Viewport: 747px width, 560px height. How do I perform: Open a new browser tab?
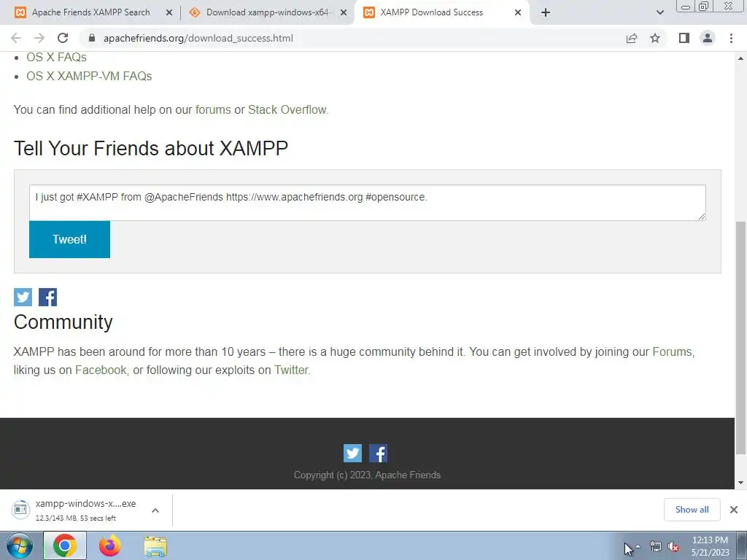(546, 12)
